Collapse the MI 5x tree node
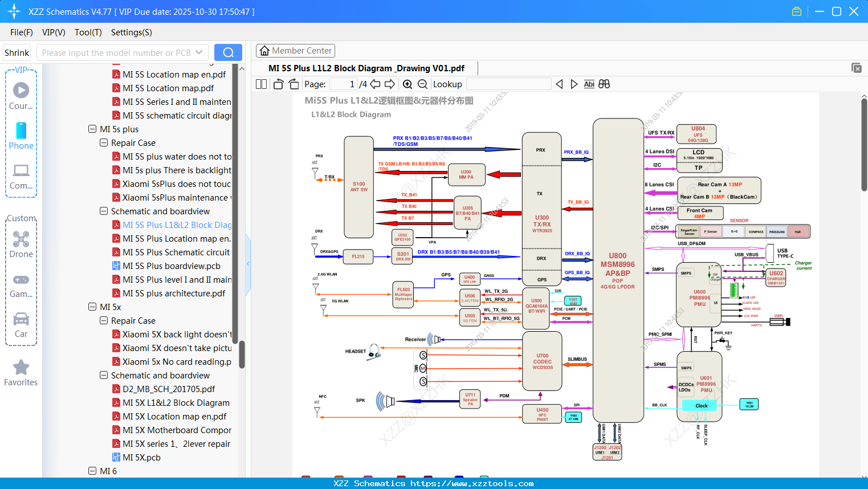This screenshot has height=489, width=868. point(92,307)
